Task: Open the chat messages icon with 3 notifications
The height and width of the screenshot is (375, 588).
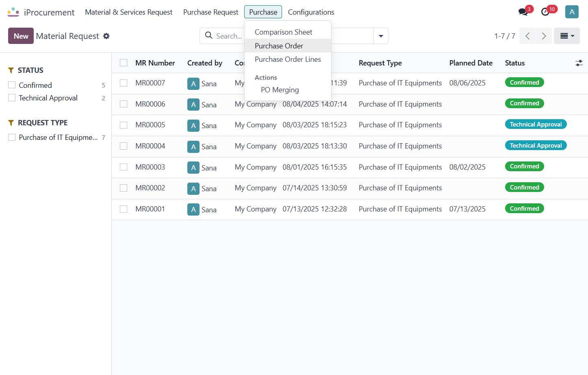Action: pos(523,12)
